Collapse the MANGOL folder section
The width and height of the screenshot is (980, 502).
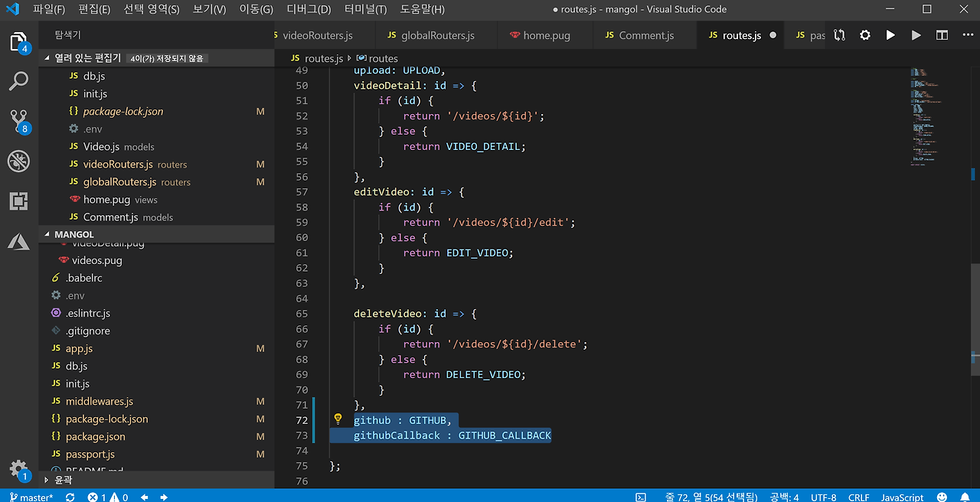pos(156,234)
